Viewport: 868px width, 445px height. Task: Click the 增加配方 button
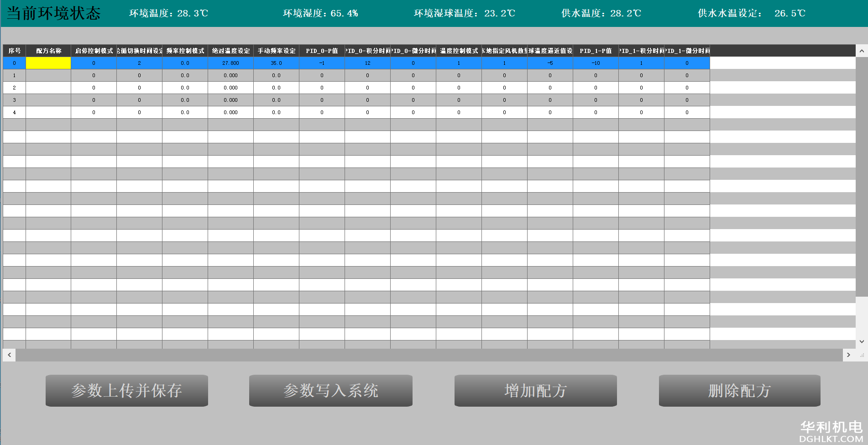coord(535,391)
